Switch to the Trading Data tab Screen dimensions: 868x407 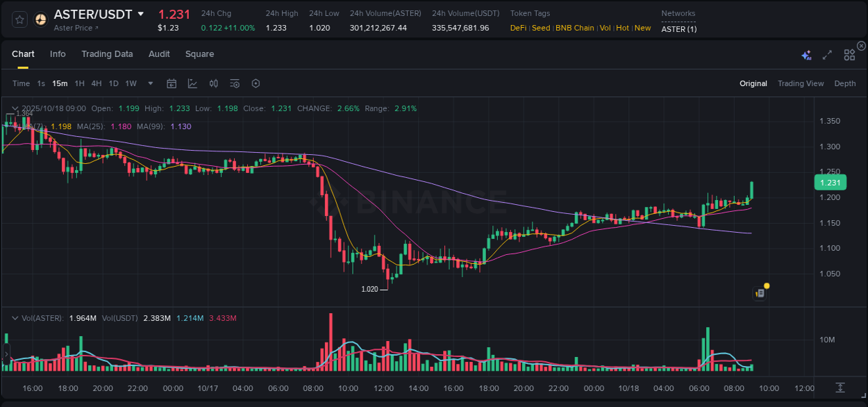click(x=107, y=53)
